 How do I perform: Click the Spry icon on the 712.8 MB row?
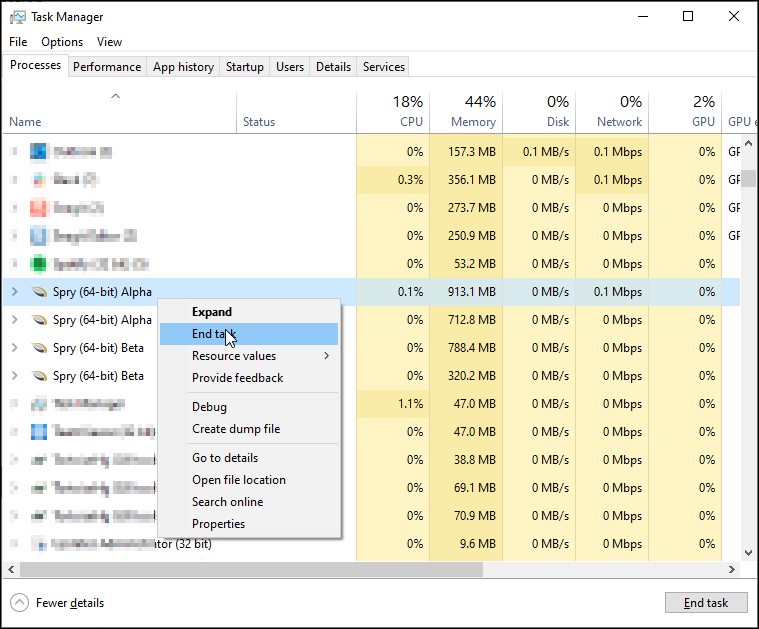coord(39,320)
